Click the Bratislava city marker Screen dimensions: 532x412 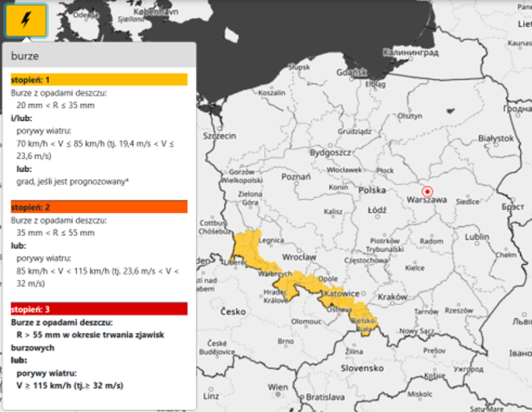point(302,397)
